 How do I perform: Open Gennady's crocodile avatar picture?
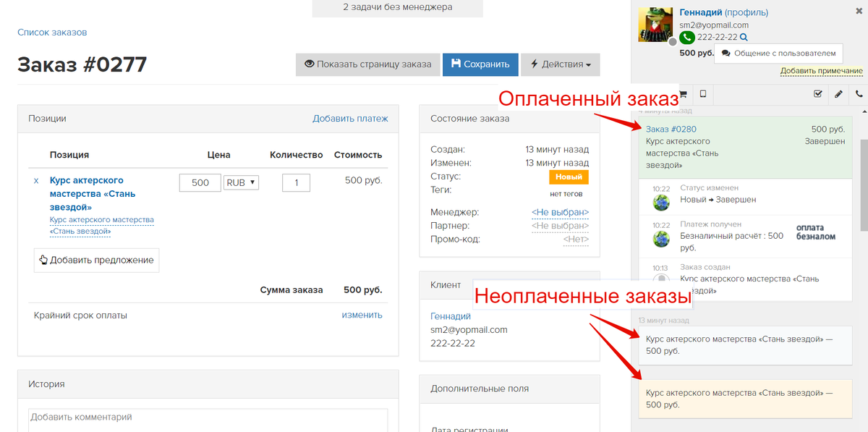click(657, 24)
